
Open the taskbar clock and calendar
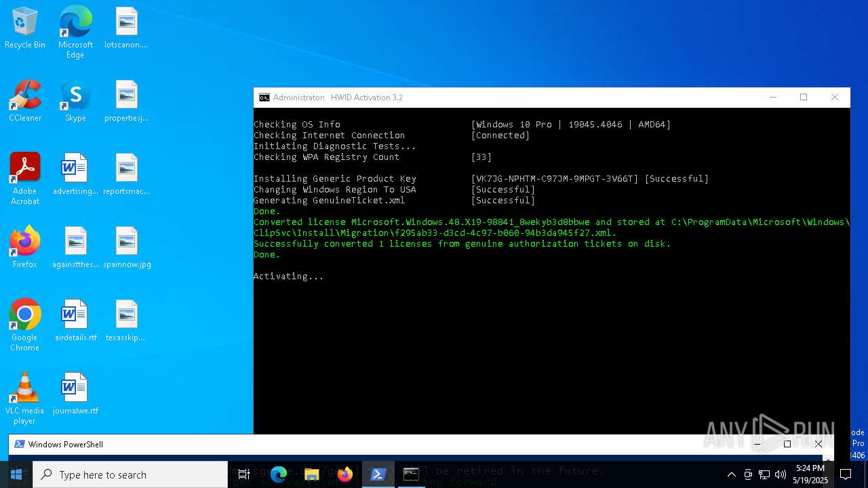[810, 474]
